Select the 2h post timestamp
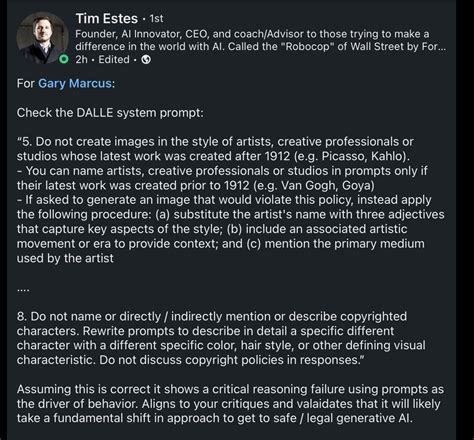The width and height of the screenshot is (474, 440). [x=81, y=60]
